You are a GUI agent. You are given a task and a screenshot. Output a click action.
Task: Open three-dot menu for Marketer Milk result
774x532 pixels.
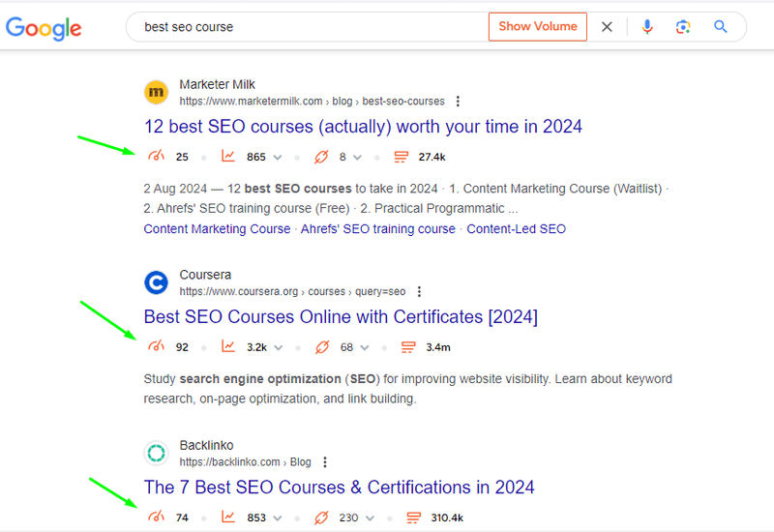tap(458, 102)
